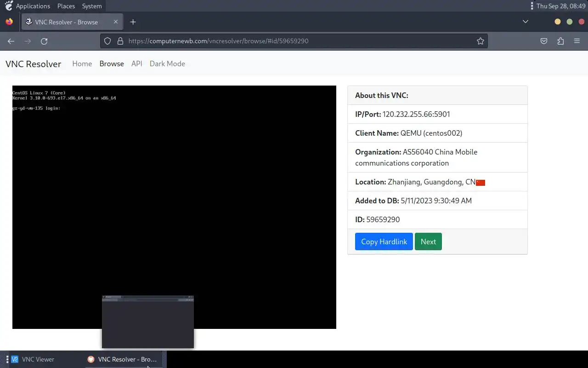Click the taskbar window preview thumbnail
Screen dimensions: 588x368
tap(148, 322)
